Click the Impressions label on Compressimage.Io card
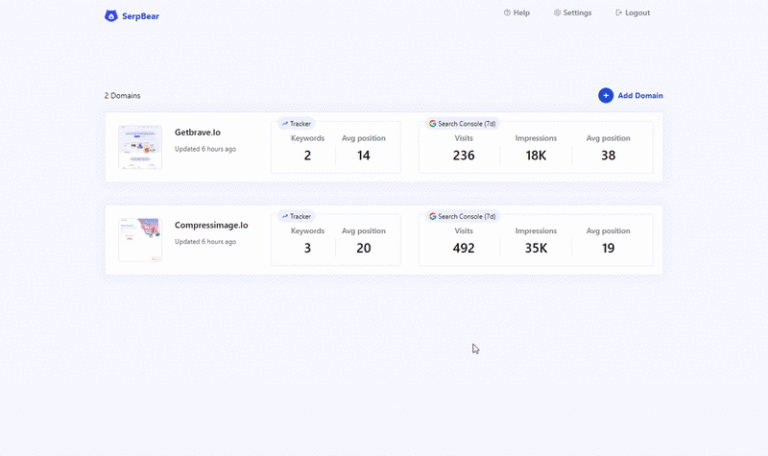The height and width of the screenshot is (456, 768). pos(536,231)
